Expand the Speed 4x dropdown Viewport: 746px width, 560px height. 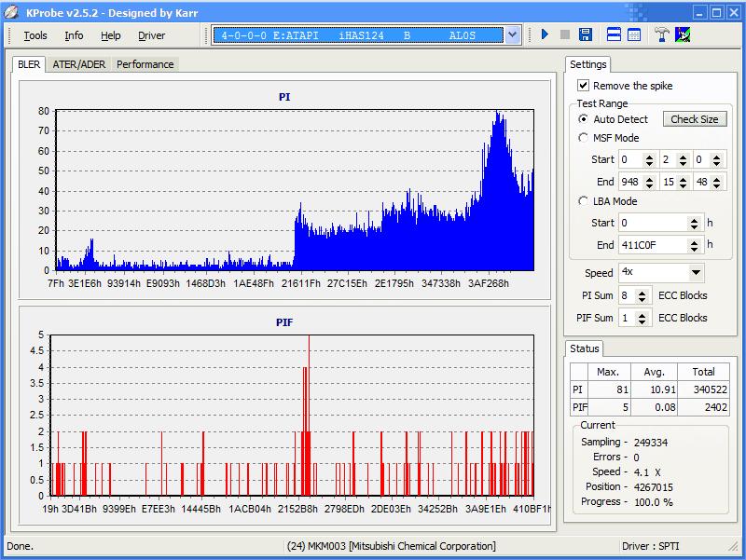[696, 273]
